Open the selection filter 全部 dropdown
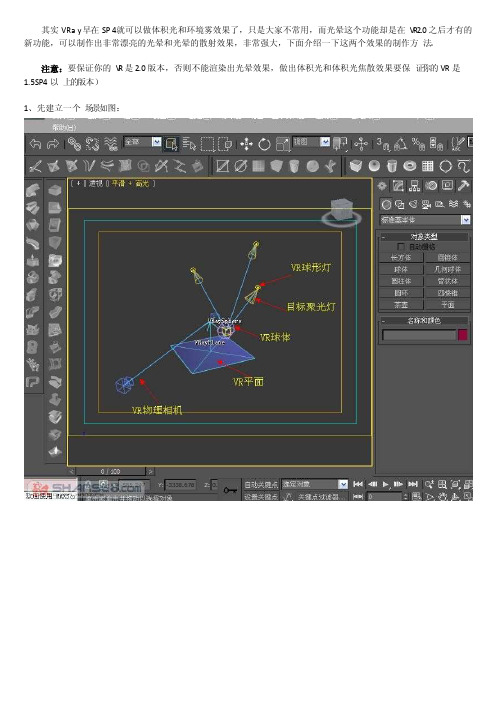 [x=142, y=142]
